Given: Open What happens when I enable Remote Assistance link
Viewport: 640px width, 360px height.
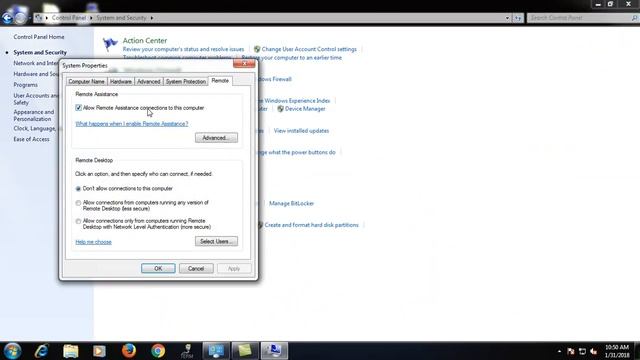Looking at the screenshot, I should pyautogui.click(x=132, y=124).
